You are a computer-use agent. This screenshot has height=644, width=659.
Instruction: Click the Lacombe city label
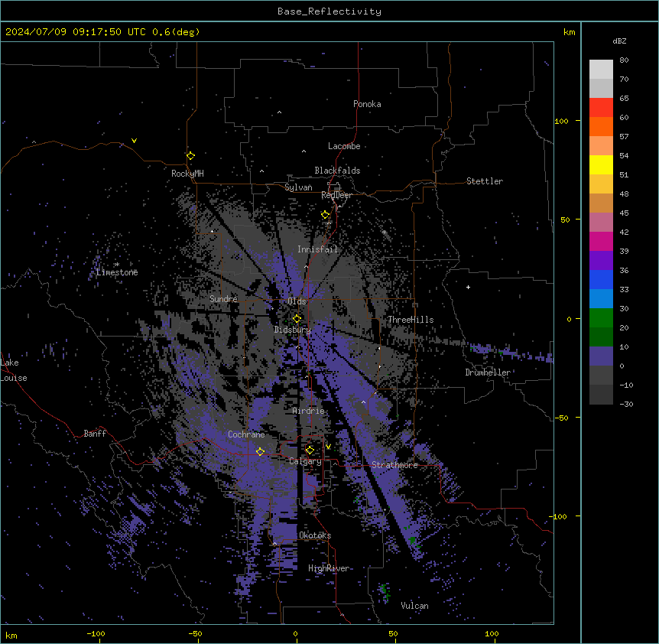(344, 146)
